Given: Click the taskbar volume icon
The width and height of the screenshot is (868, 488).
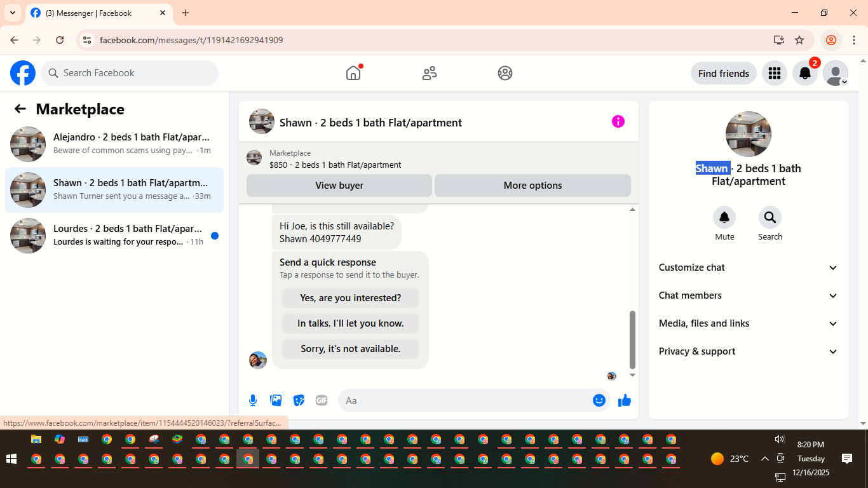Looking at the screenshot, I should tap(780, 439).
